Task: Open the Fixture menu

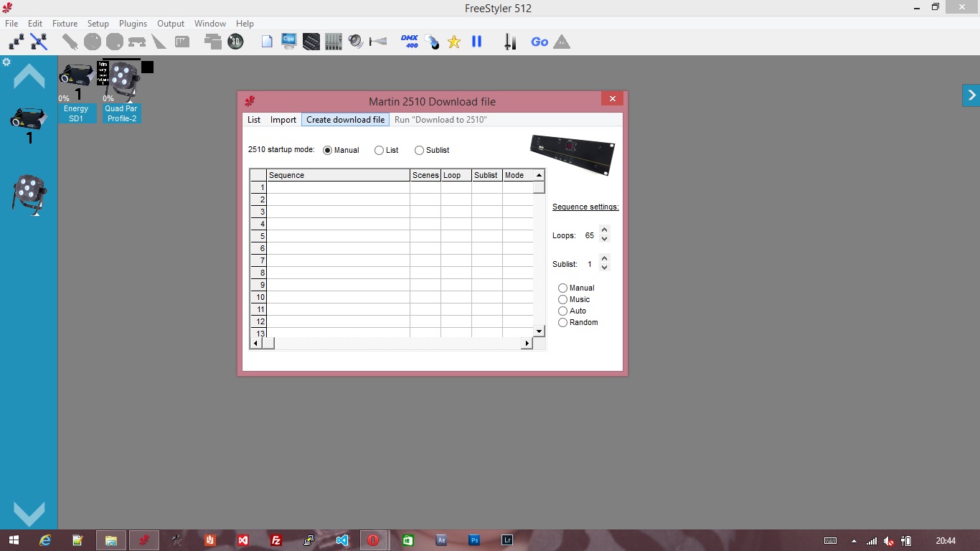Action: 65,24
